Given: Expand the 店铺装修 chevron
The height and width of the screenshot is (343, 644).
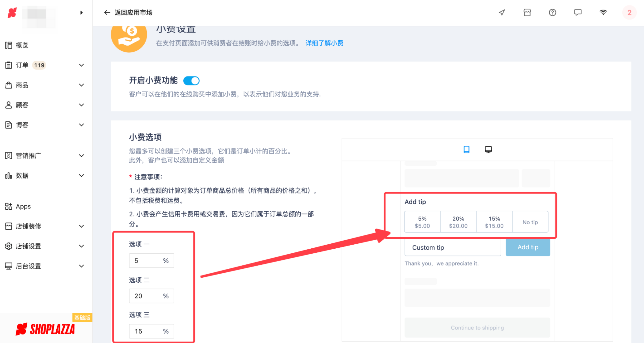Looking at the screenshot, I should click(81, 226).
